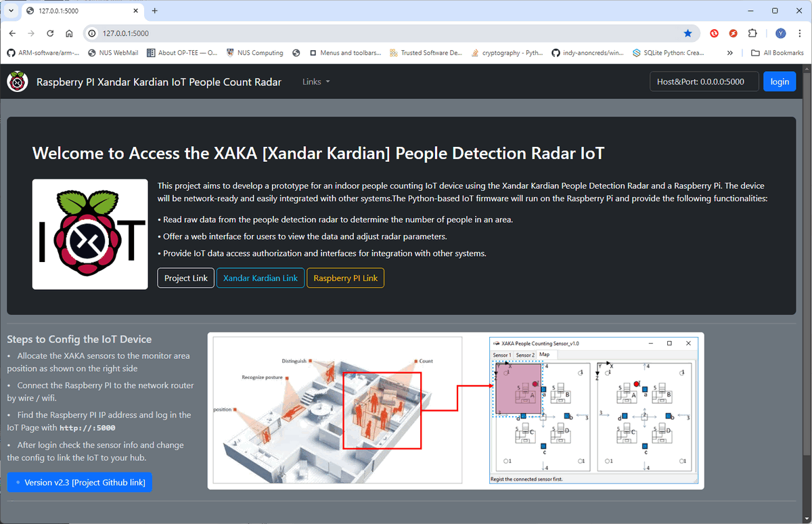Click the red extension icon beside the star
Screen dimensions: 812x524
point(714,33)
